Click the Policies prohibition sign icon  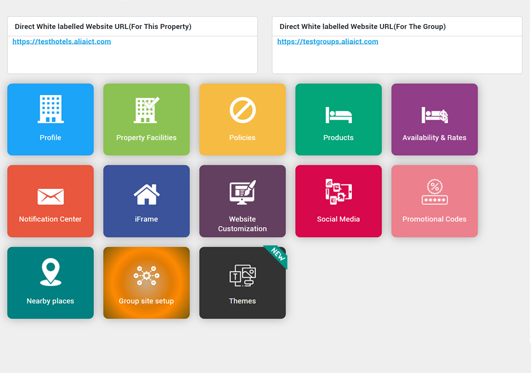click(242, 110)
